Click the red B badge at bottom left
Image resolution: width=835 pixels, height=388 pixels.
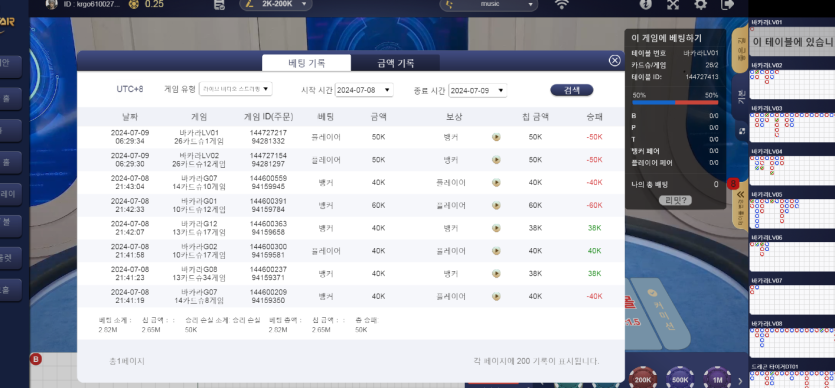tap(36, 359)
